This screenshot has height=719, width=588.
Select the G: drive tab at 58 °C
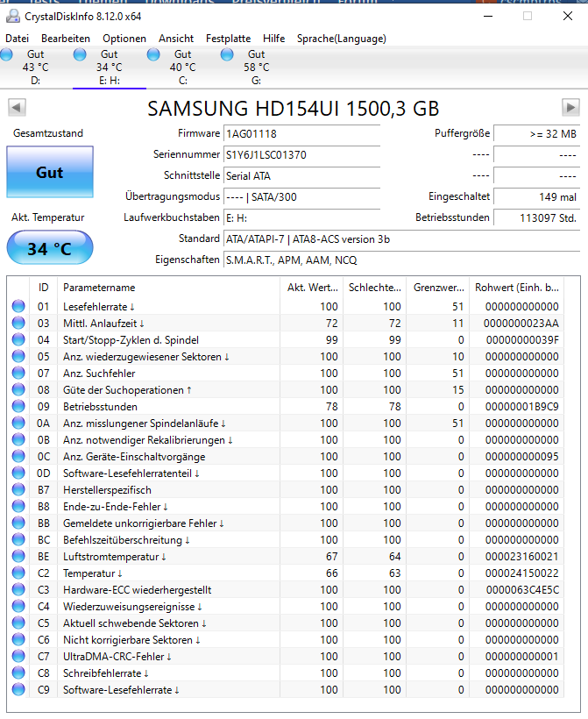256,68
